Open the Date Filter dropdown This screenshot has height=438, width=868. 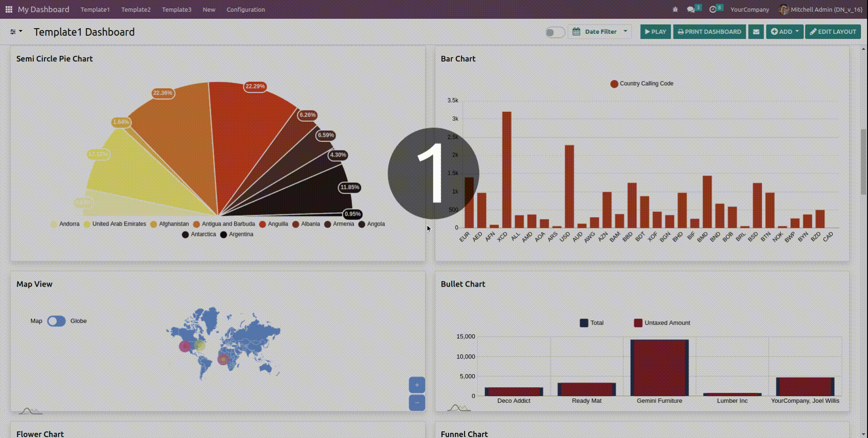600,32
